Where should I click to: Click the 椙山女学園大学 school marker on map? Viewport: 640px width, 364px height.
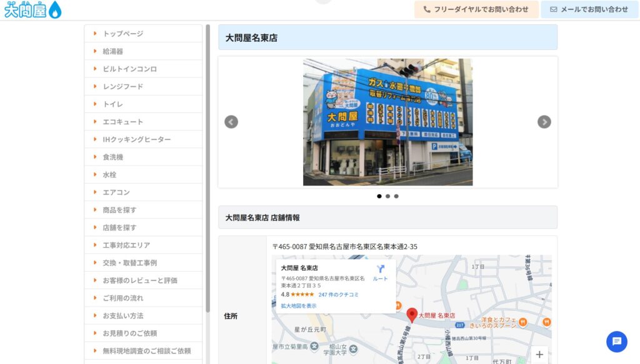click(354, 349)
